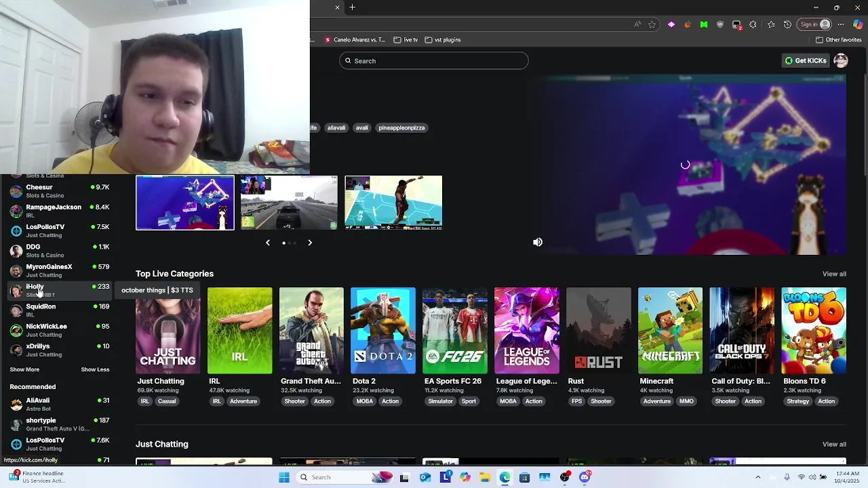Launch the Copilot icon in browser toolbar
868x488 pixels.
coord(858,24)
